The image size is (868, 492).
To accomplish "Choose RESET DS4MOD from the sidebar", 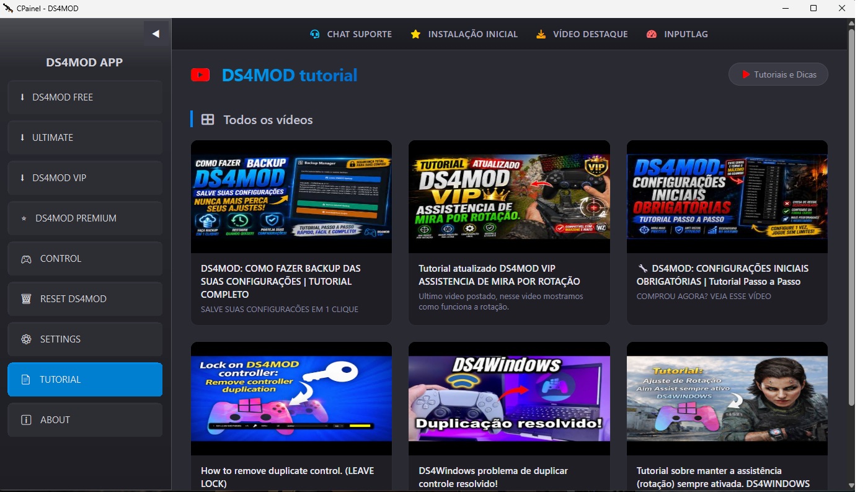I will coord(85,299).
